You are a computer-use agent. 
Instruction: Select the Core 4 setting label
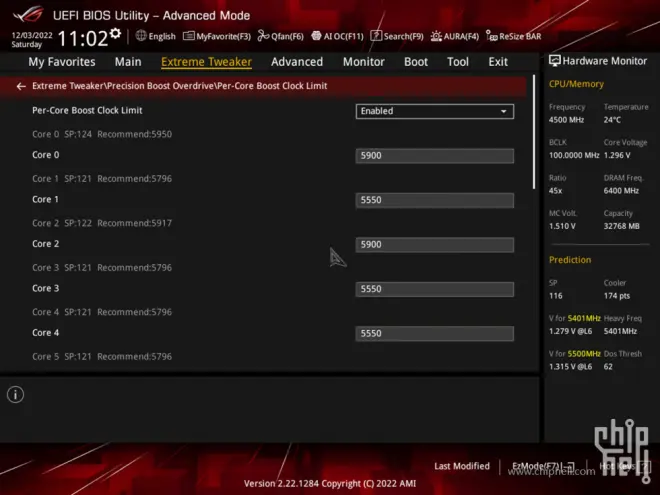click(45, 333)
